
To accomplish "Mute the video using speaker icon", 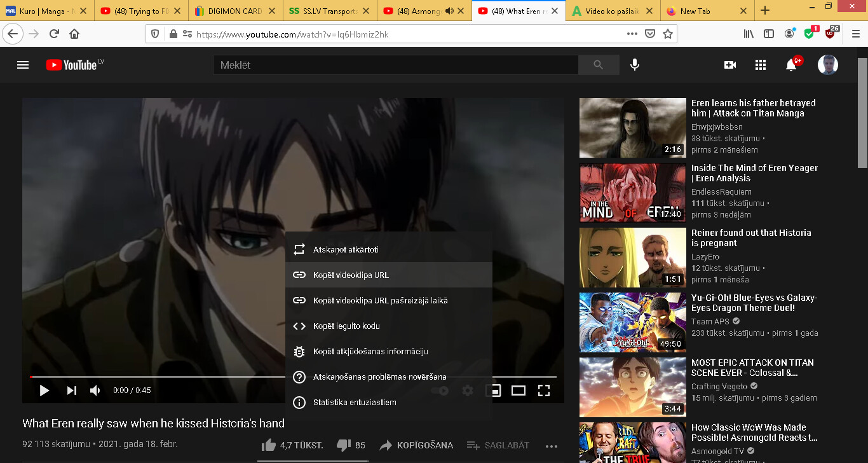I will (95, 390).
